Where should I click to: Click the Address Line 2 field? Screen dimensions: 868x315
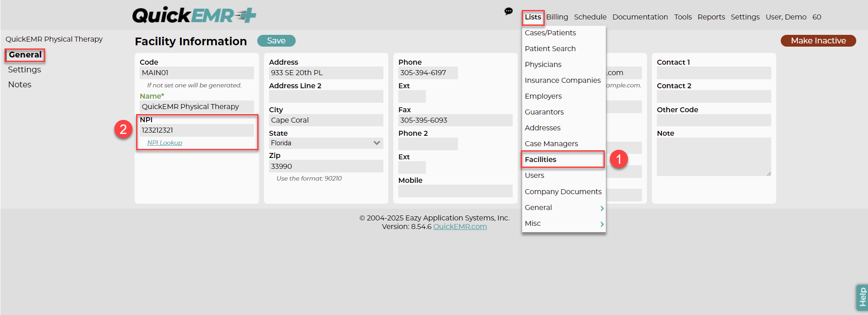(x=326, y=96)
